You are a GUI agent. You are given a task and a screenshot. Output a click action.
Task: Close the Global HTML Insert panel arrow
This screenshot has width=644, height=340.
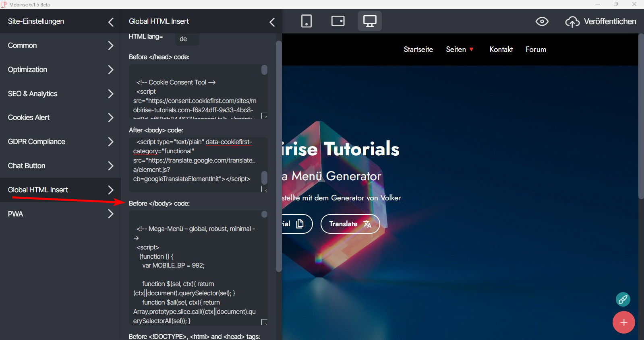coord(272,22)
